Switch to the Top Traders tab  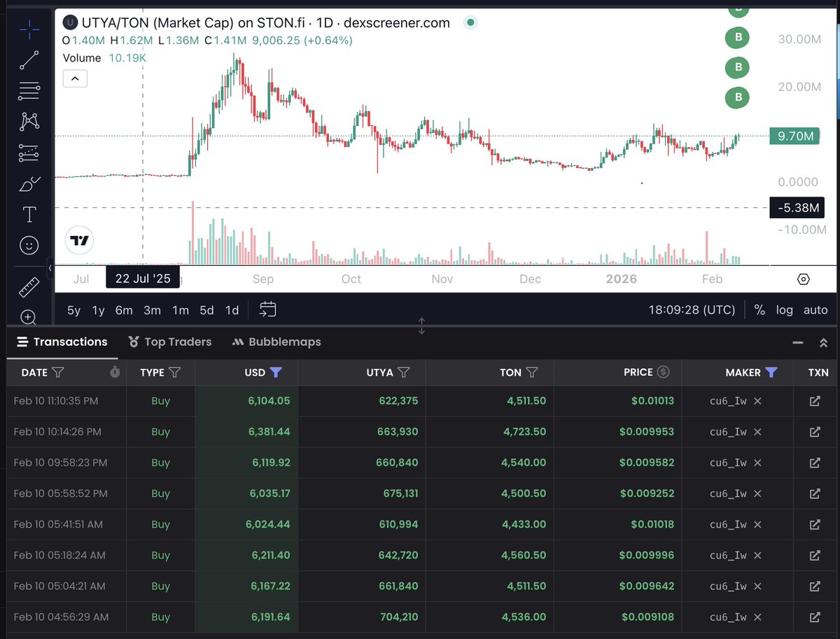170,342
